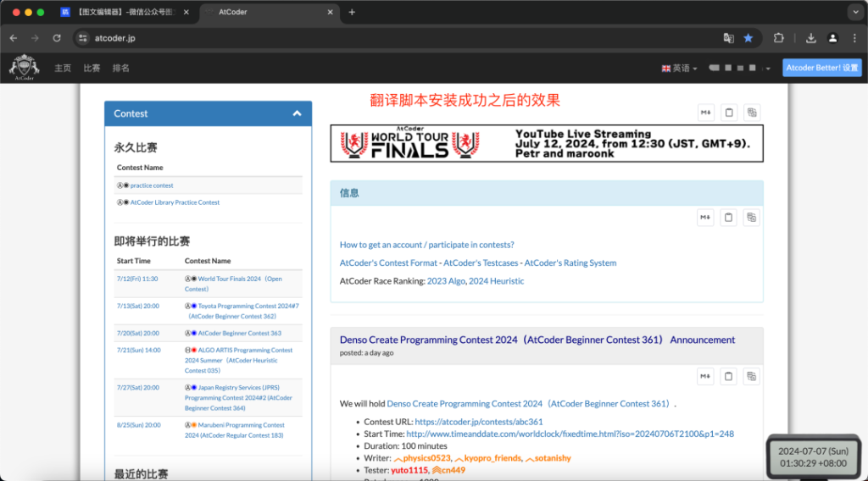868x481 pixels.
Task: Click the 7/13(Sat) 20:00 start time
Action: 138,307
